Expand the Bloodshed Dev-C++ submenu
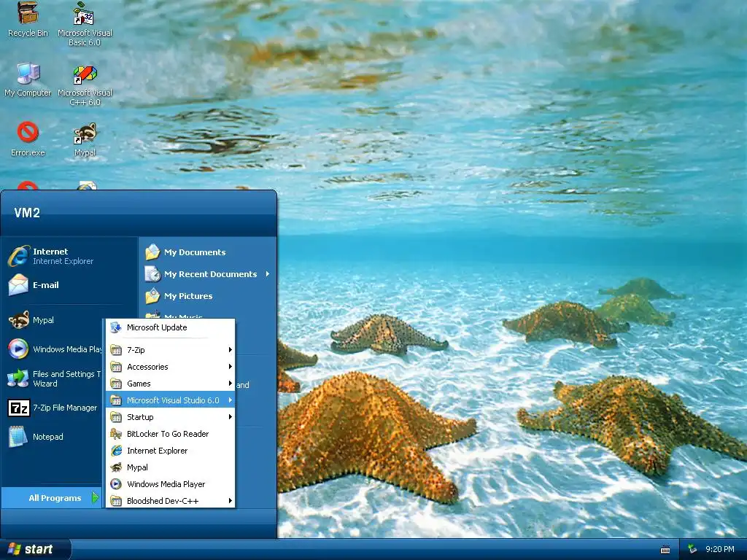The height and width of the screenshot is (560, 747). point(170,500)
